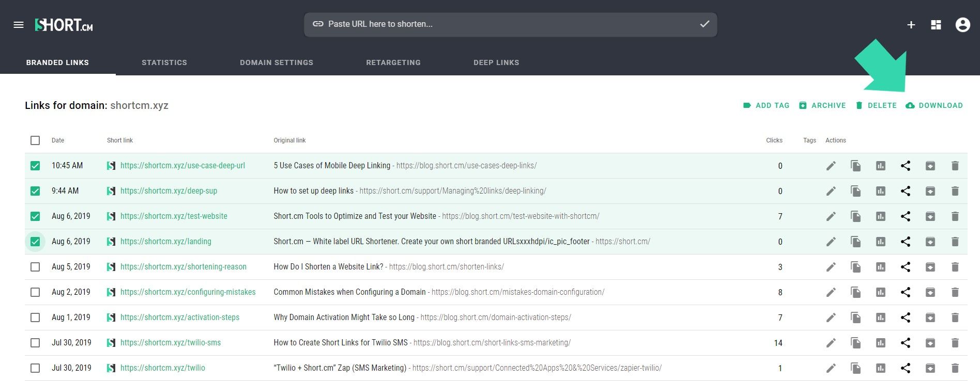Viewport: 980px width, 381px height.
Task: Copy the shortening-reason short link
Action: pos(856,267)
